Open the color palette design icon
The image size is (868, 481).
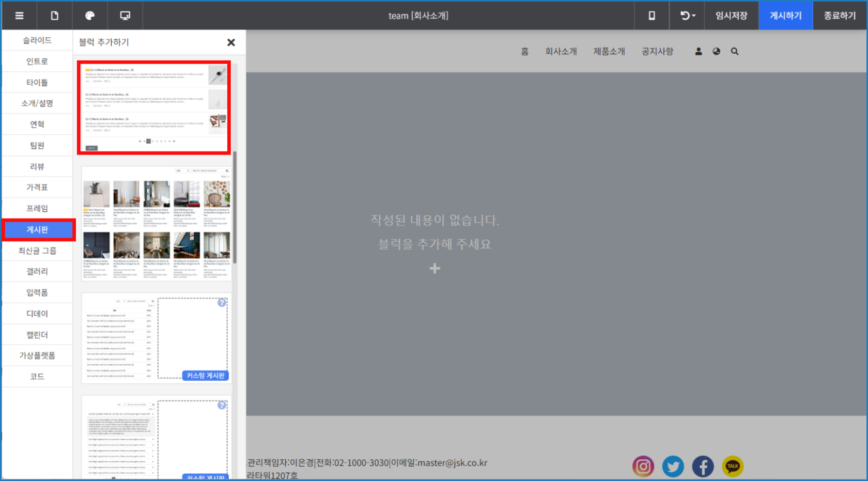pyautogui.click(x=89, y=15)
